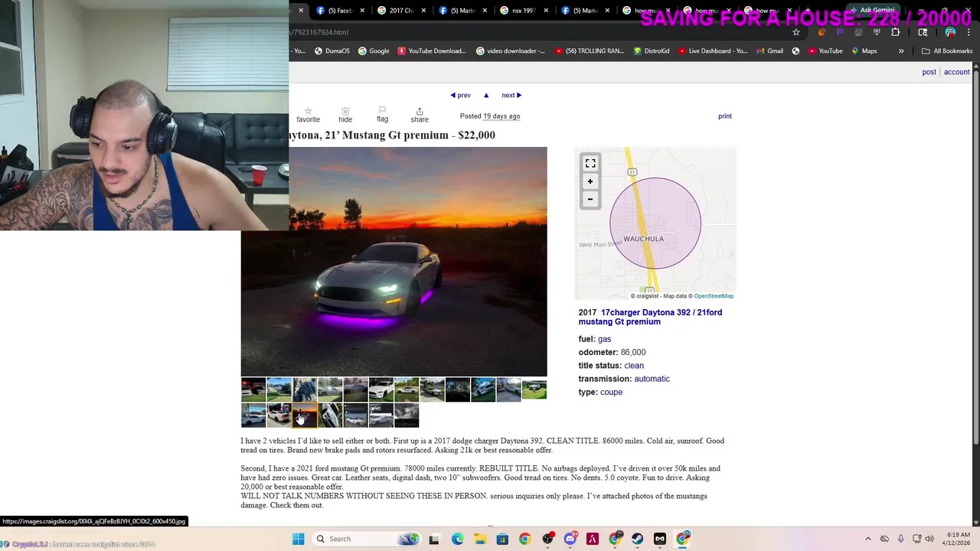Click the 'automatic' transmission link
980x551 pixels.
tap(652, 379)
